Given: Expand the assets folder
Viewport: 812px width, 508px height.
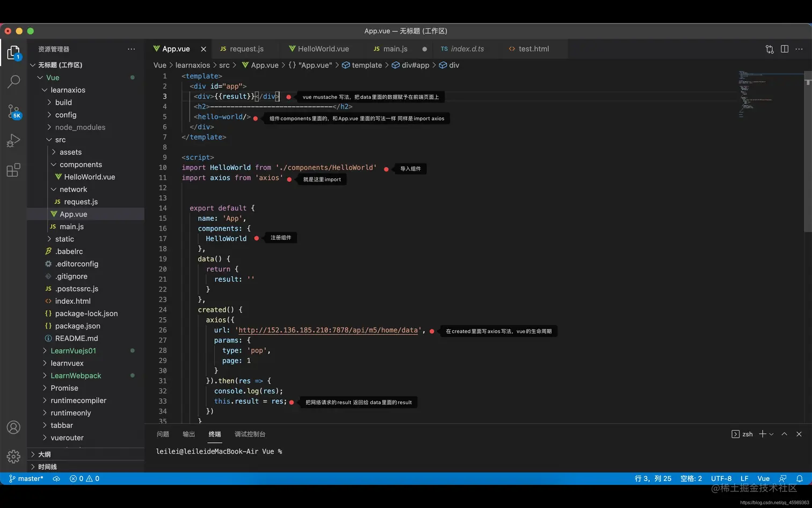Looking at the screenshot, I should 86,152.
